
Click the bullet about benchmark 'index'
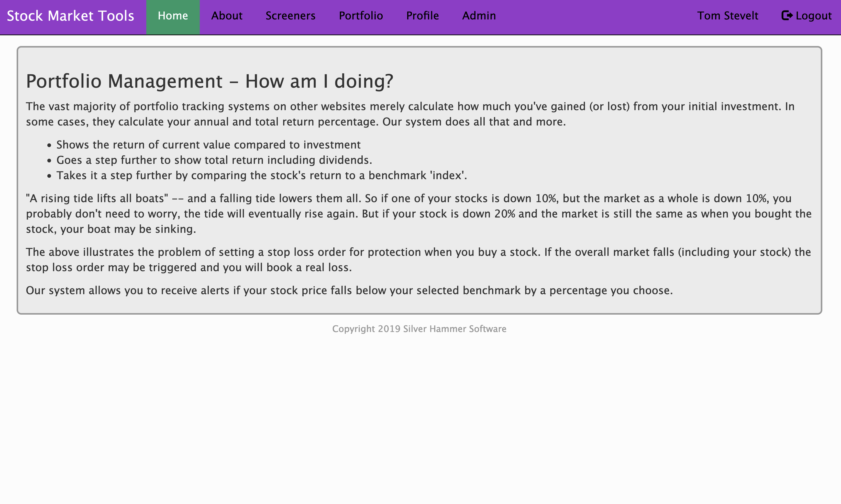pyautogui.click(x=262, y=176)
